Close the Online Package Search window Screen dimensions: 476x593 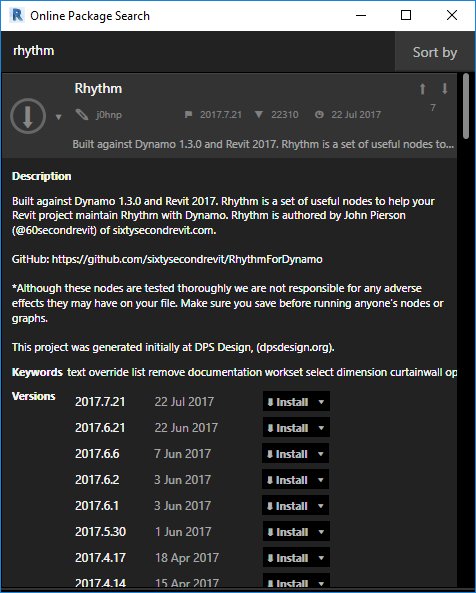(452, 16)
